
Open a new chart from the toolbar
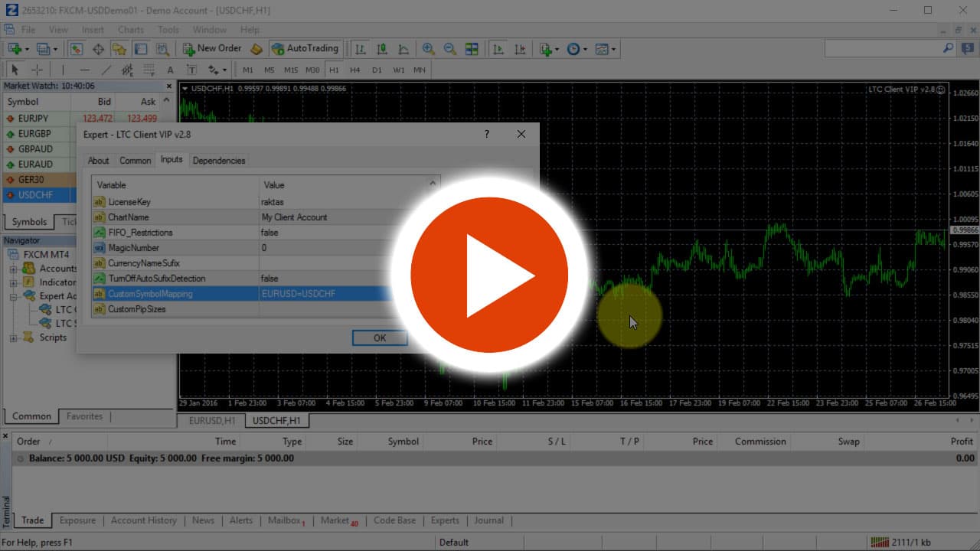click(x=17, y=48)
